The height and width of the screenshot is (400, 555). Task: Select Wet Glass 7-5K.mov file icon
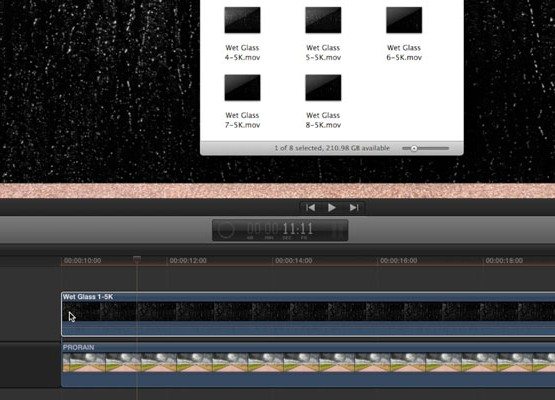coord(242,88)
